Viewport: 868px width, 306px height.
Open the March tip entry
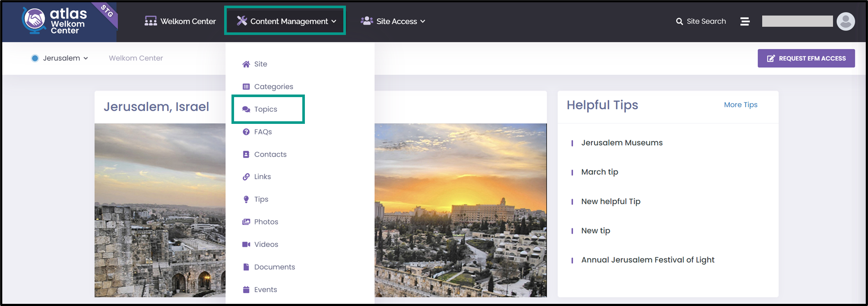(x=599, y=172)
